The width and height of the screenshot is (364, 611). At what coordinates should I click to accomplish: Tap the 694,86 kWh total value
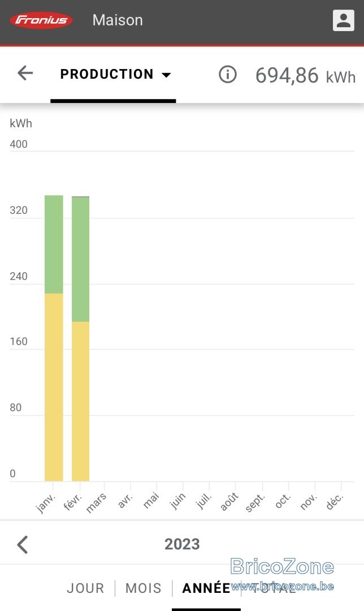tap(305, 75)
